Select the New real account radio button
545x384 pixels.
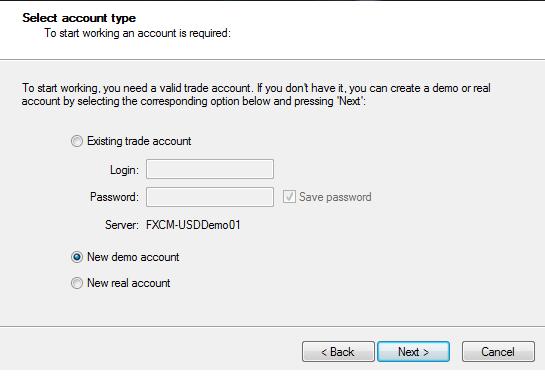point(77,283)
